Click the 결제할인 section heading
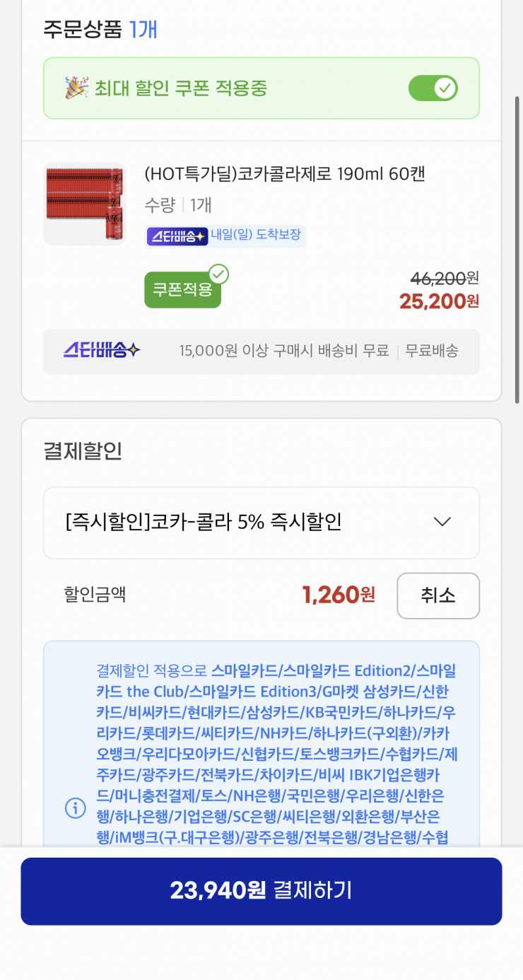 [83, 451]
